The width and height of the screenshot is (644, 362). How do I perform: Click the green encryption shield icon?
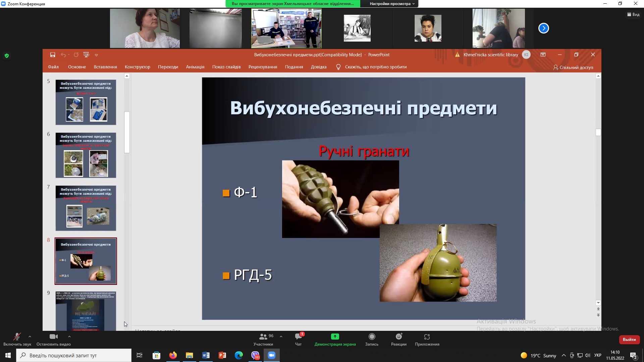pyautogui.click(x=7, y=56)
